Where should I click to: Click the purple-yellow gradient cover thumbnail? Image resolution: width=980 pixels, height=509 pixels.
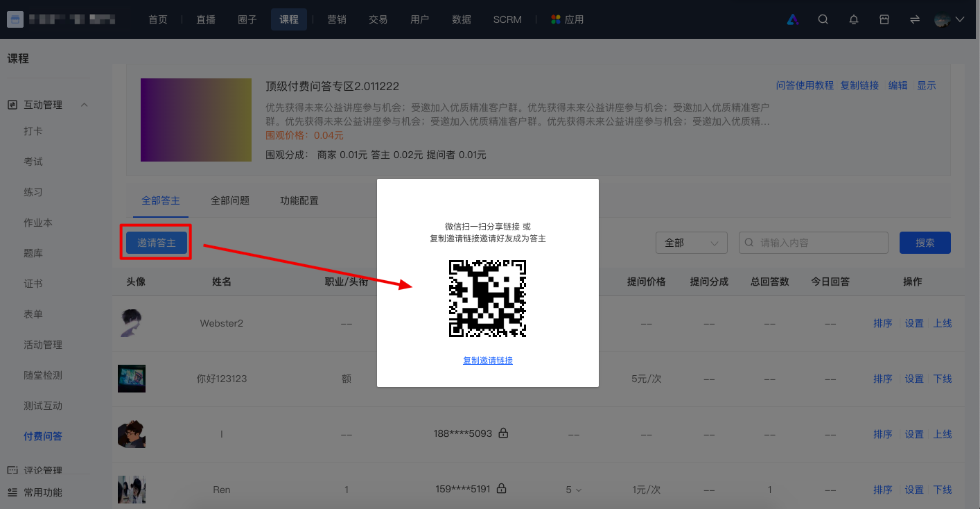click(196, 120)
